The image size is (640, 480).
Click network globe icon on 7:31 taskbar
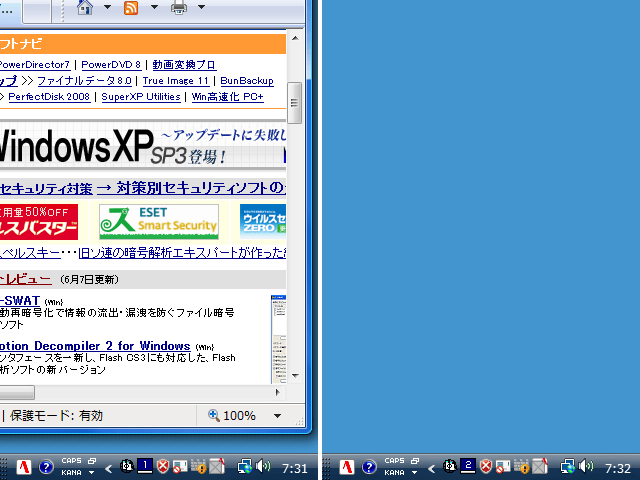point(245,467)
